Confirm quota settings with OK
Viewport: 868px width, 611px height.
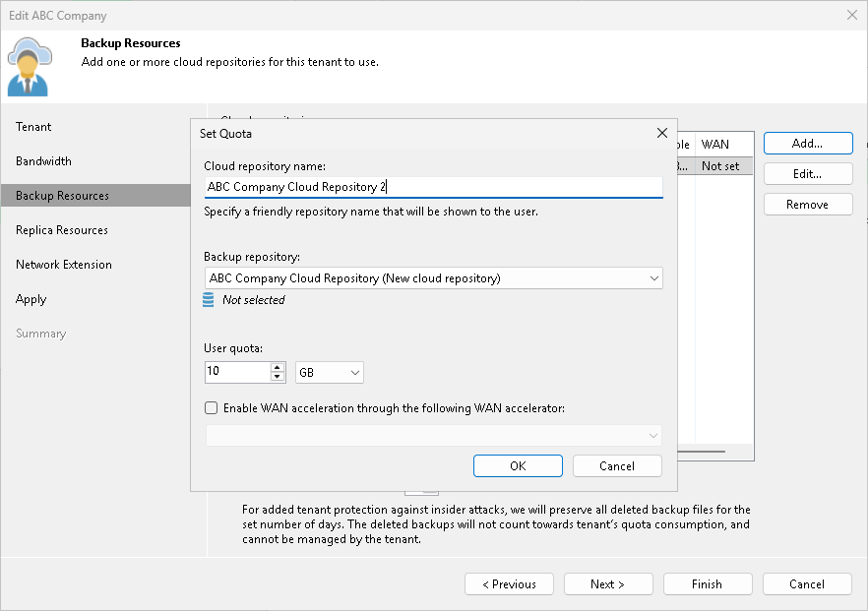518,465
